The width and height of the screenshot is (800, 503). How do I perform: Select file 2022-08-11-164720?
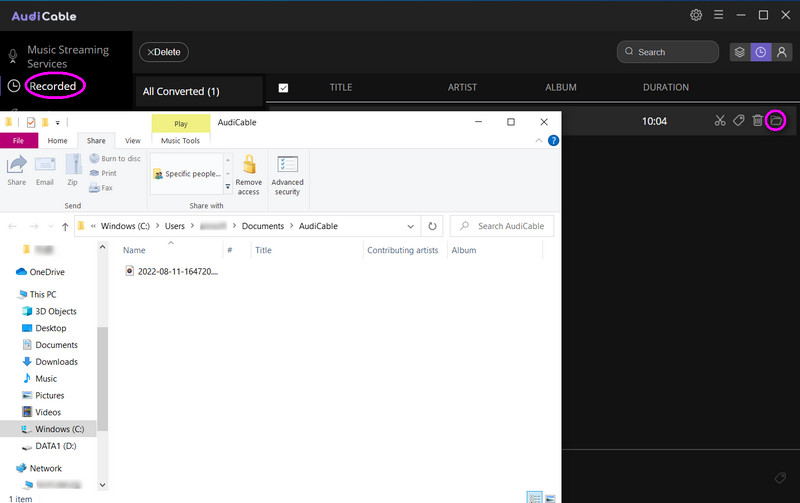coord(172,271)
